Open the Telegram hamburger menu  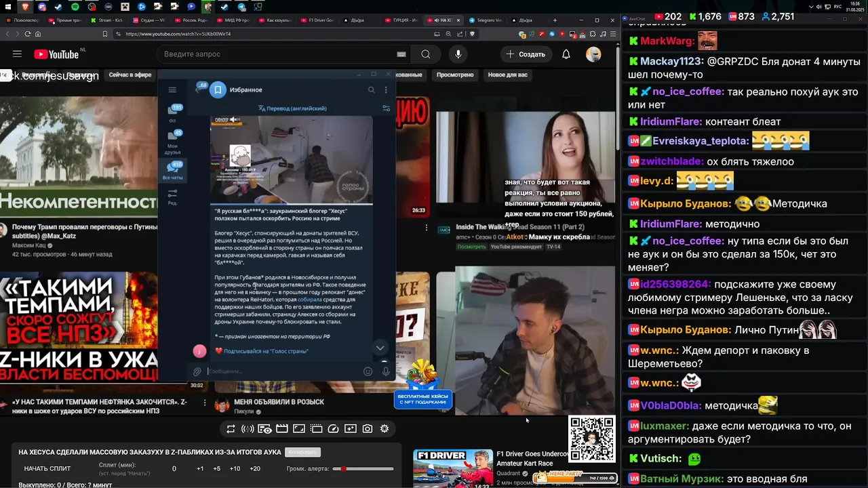click(x=172, y=89)
